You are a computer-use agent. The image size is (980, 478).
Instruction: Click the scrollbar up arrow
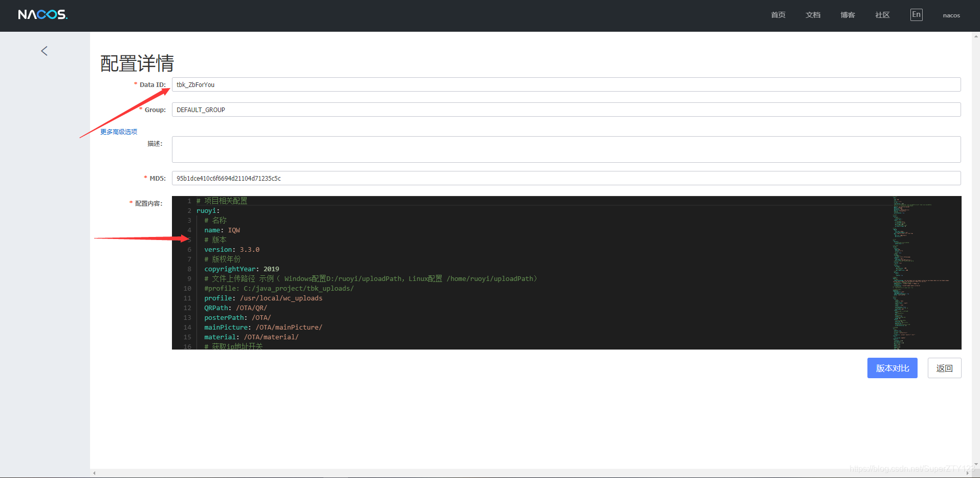(x=976, y=36)
